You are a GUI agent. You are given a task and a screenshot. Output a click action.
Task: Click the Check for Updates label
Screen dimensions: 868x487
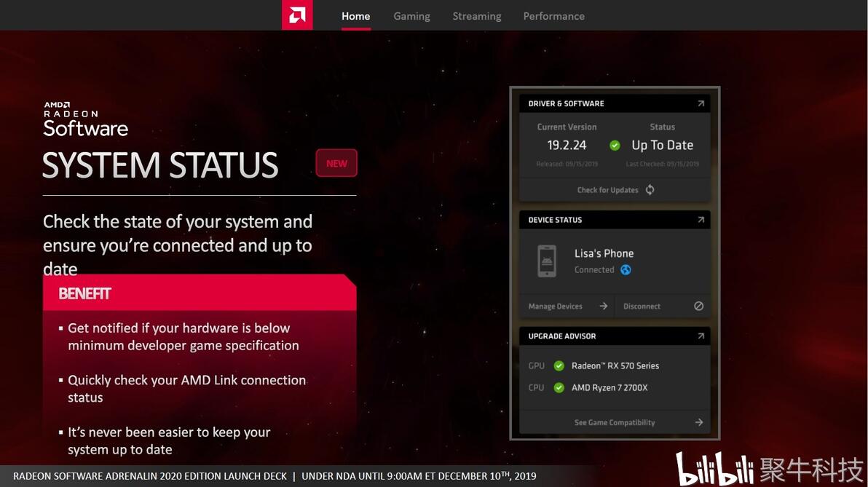[x=607, y=190]
